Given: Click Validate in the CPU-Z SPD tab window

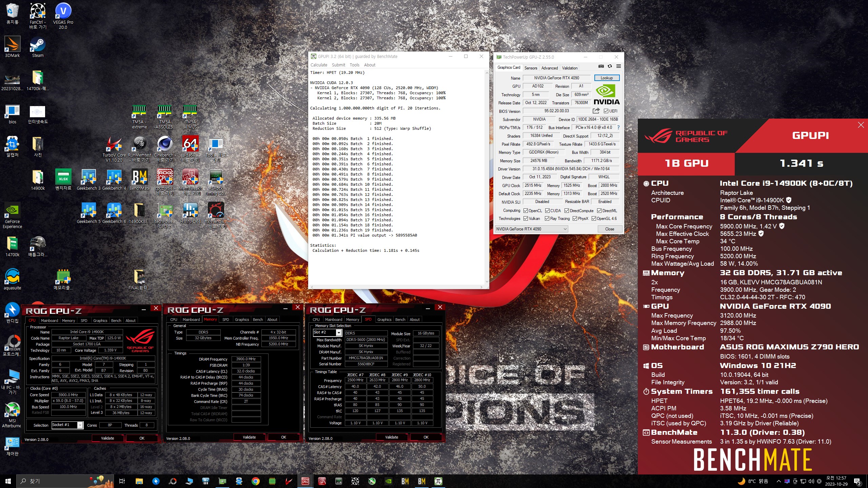Looking at the screenshot, I should [392, 437].
